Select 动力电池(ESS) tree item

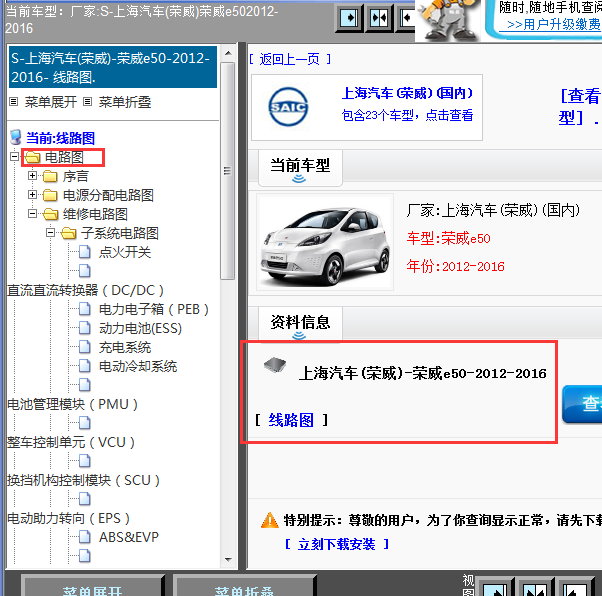point(140,328)
